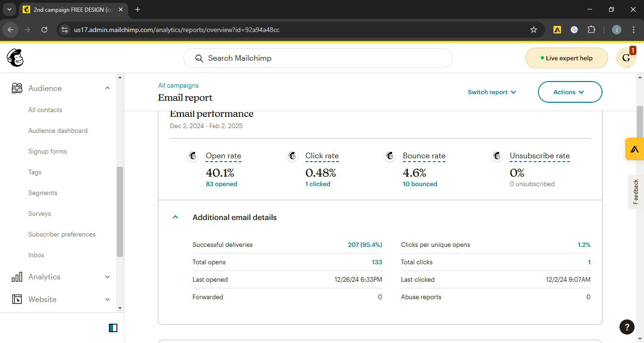
Task: Open the vertical Feedback tab
Action: (x=636, y=191)
